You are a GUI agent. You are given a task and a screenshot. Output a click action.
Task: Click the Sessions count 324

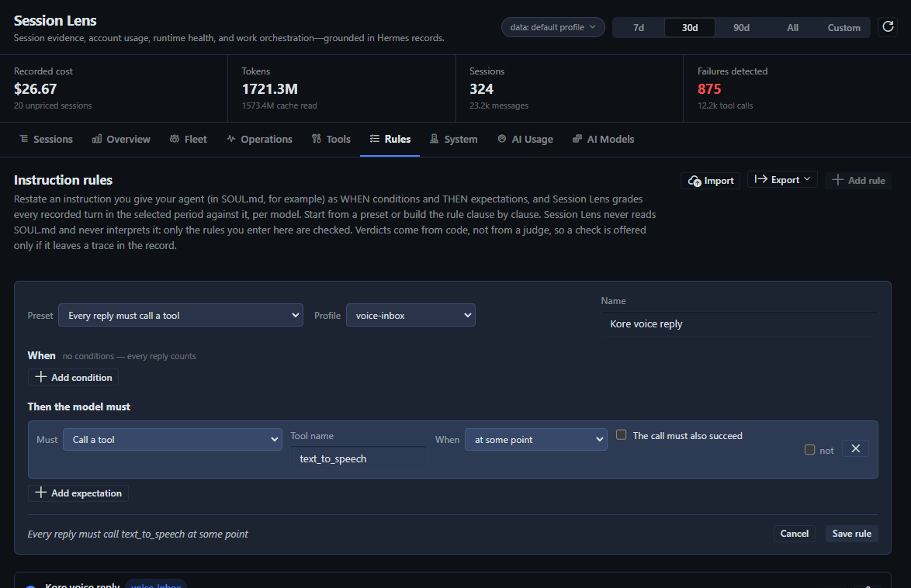482,89
